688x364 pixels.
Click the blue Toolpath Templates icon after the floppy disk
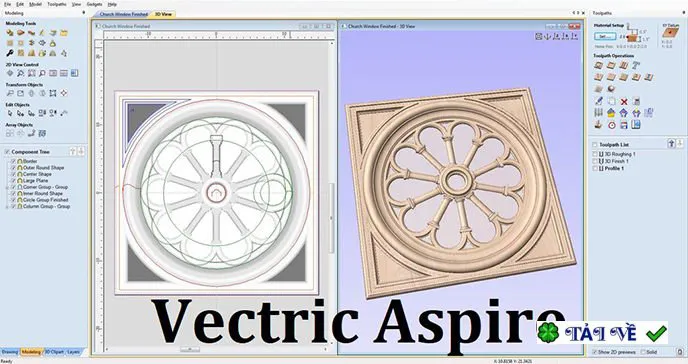[636, 125]
